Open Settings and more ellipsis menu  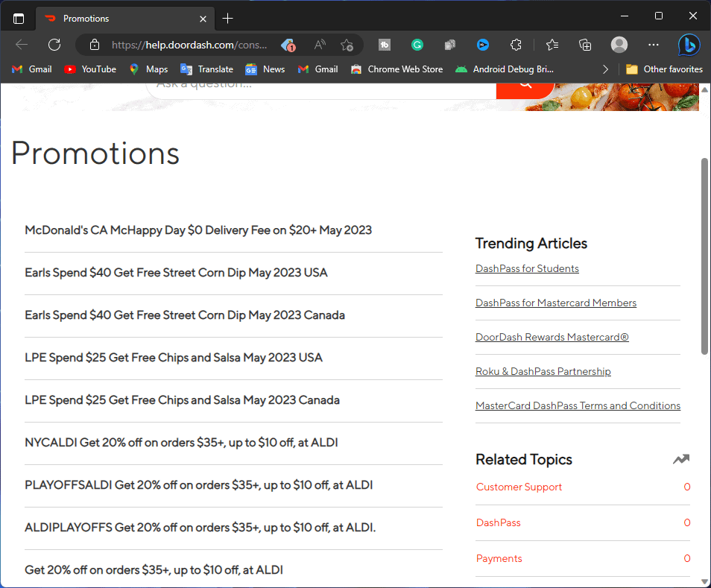point(654,45)
